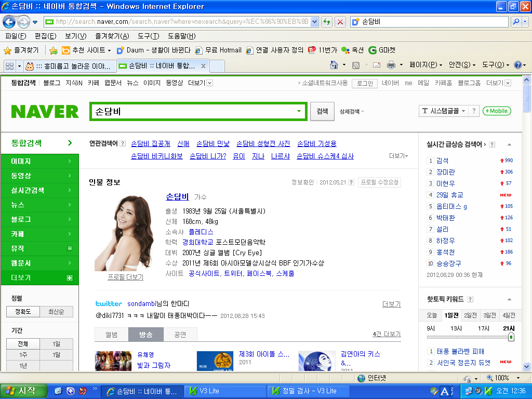
Task: Click the Home icon in the IE command bar
Action: [x=335, y=65]
